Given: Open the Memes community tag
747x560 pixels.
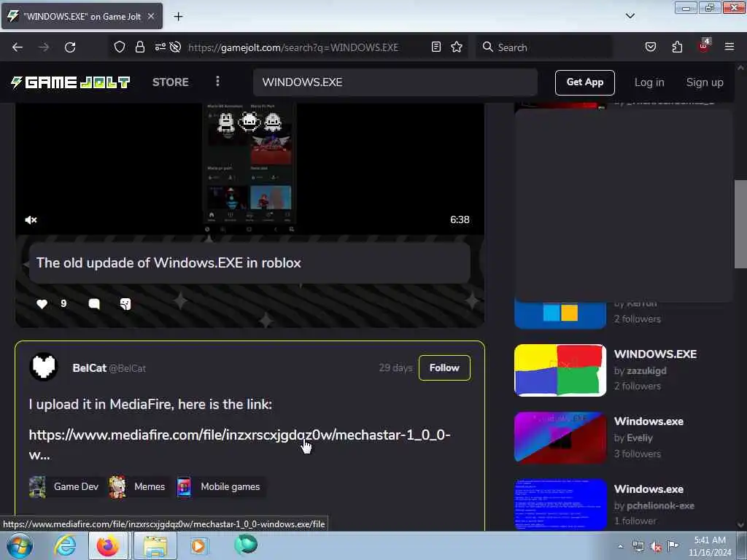Looking at the screenshot, I should click(138, 486).
